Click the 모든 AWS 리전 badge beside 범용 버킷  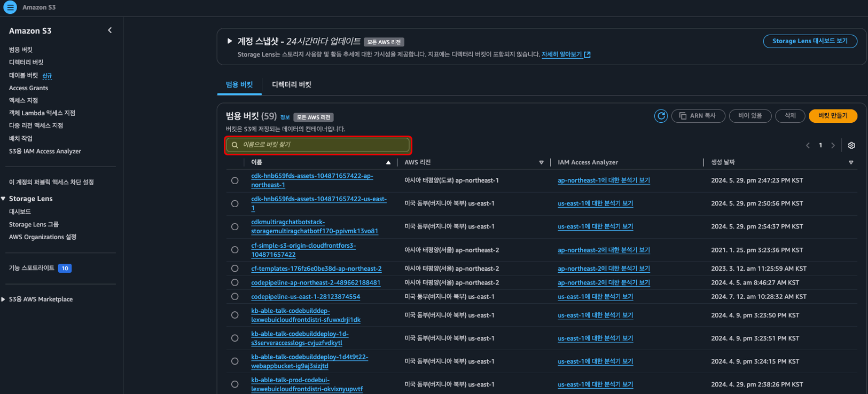point(314,117)
